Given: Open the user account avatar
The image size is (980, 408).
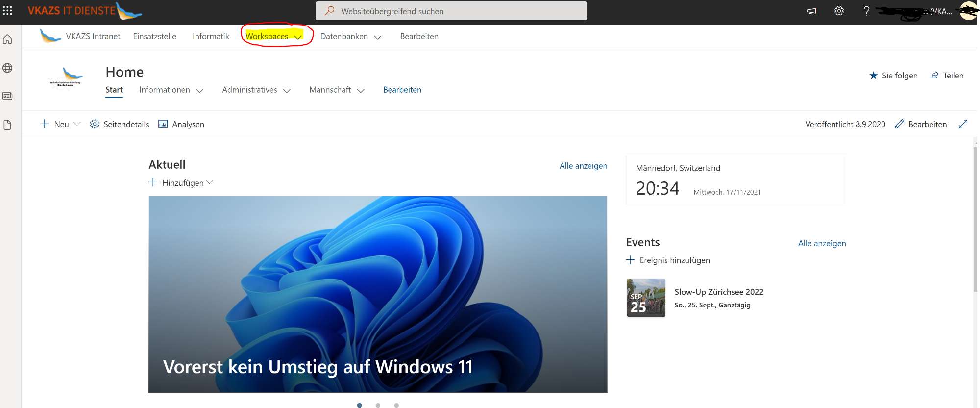Looking at the screenshot, I should [968, 11].
